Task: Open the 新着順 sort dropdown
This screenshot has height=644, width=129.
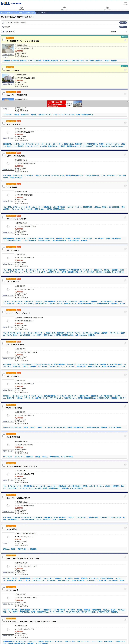Action: (119, 32)
